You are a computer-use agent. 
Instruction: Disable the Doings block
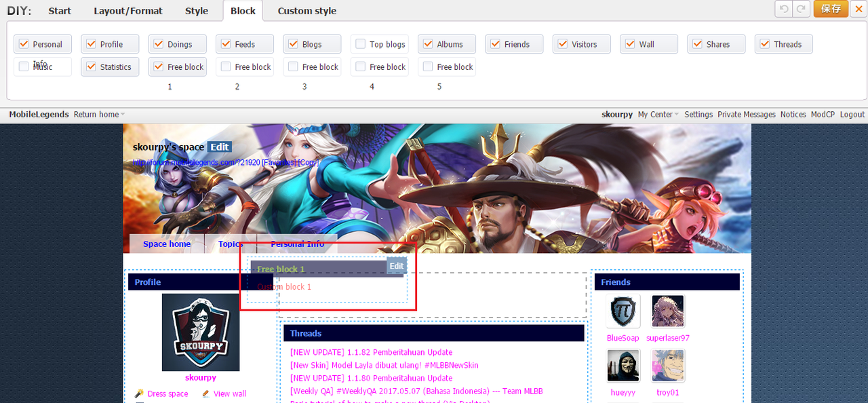coord(159,44)
